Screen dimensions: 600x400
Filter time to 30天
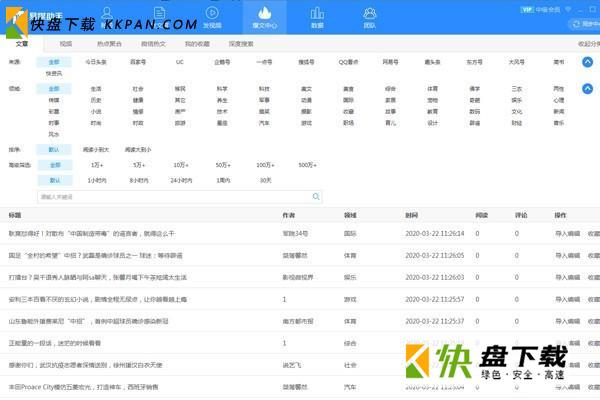click(x=266, y=180)
